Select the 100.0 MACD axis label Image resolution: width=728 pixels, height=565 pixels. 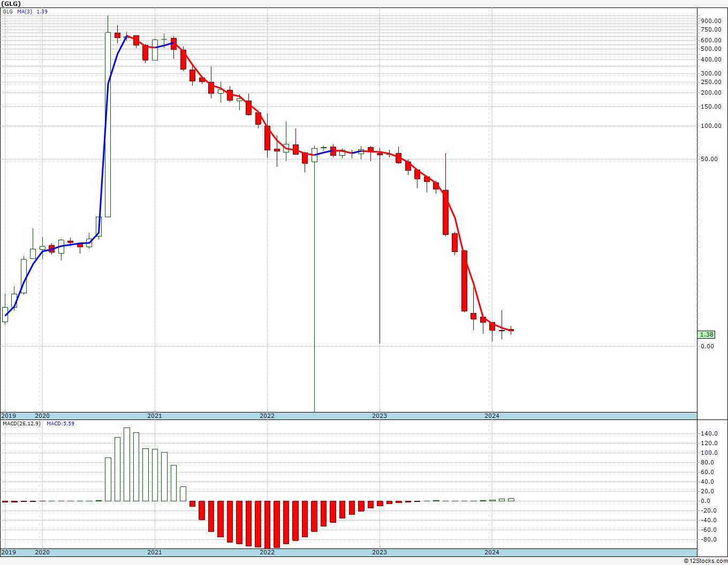click(x=709, y=453)
